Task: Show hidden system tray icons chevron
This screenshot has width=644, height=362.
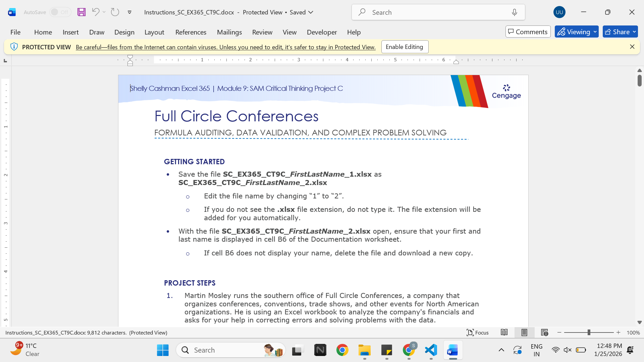Action: click(x=501, y=350)
